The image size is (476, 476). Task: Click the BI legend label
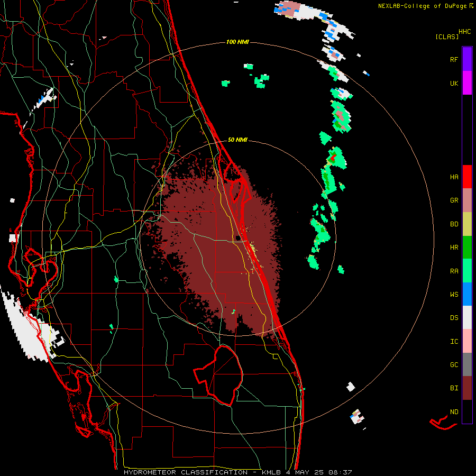tap(454, 388)
